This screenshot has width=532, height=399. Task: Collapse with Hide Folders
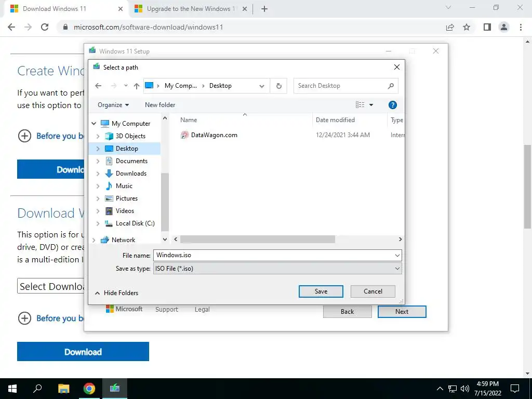pyautogui.click(x=117, y=293)
